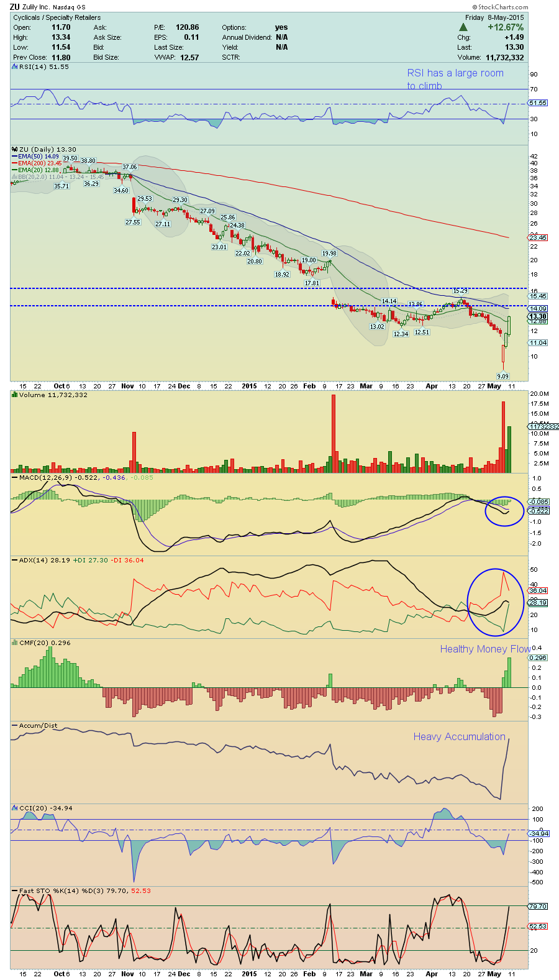
Task: Select the High value 13.34
Action: (61, 37)
